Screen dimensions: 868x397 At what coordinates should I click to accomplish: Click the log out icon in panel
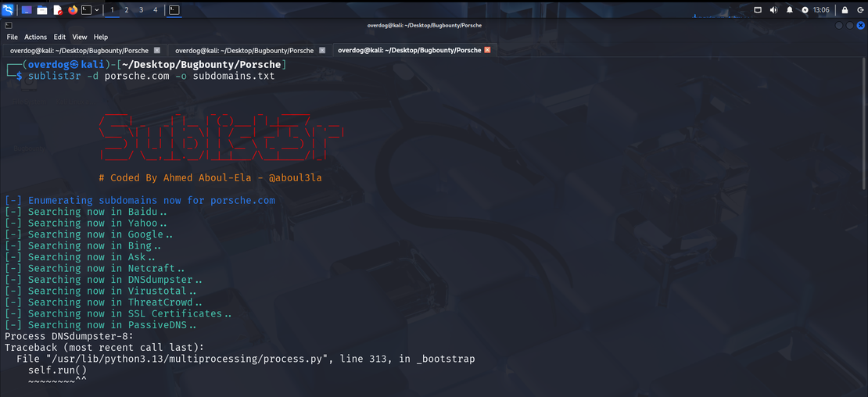click(x=859, y=10)
